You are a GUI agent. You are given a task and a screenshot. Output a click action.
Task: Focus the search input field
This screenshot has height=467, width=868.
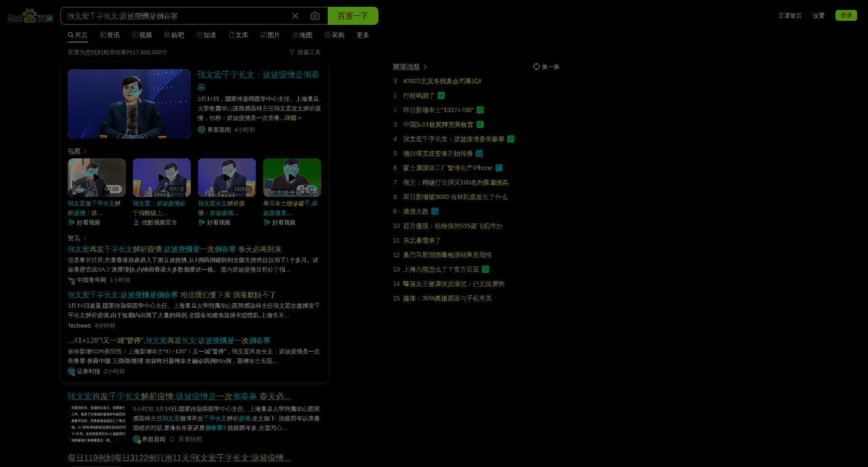(x=176, y=16)
